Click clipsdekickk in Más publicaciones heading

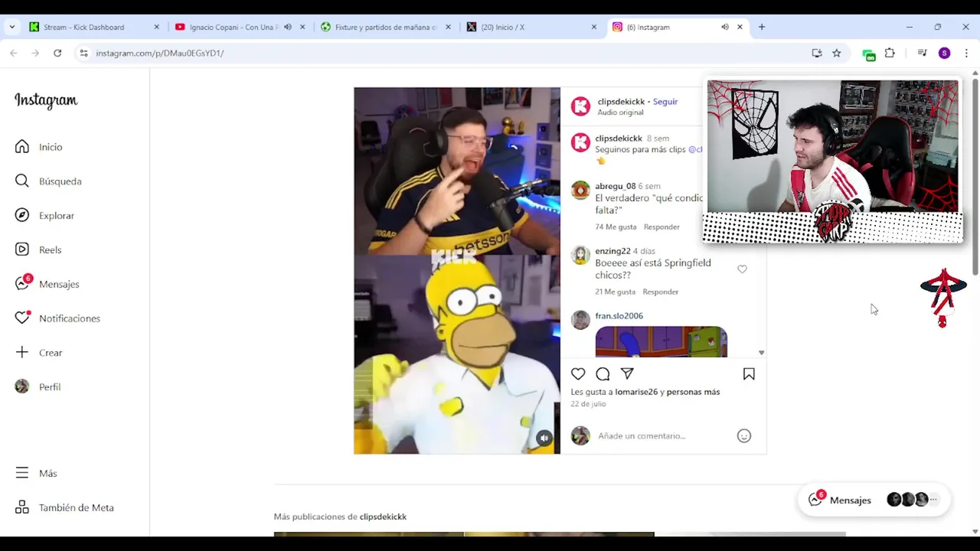coord(383,517)
